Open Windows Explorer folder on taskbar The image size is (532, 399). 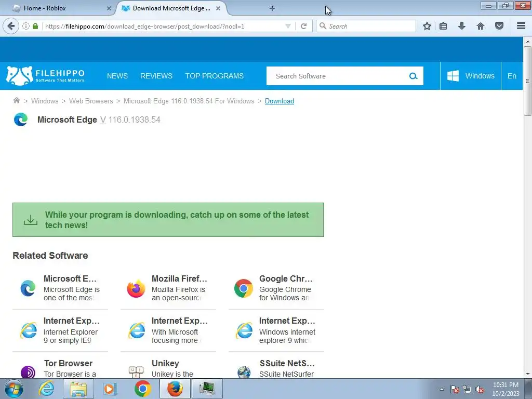tap(78, 389)
